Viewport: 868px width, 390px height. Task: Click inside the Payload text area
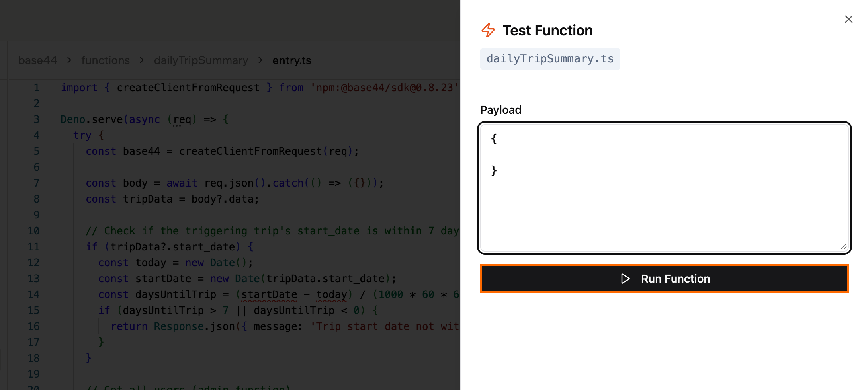point(664,187)
